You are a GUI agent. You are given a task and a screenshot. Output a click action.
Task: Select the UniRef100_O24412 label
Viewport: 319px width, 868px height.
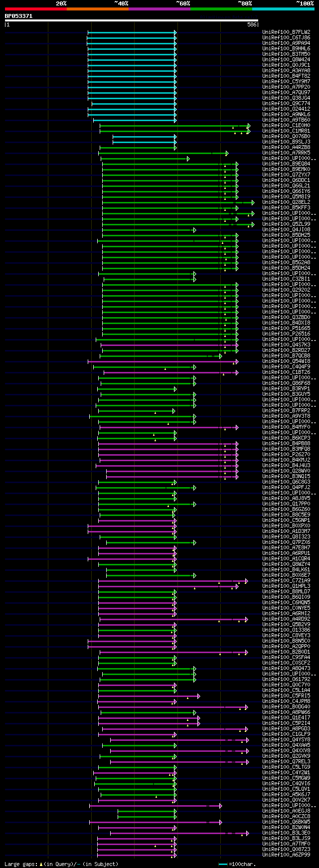[286, 109]
